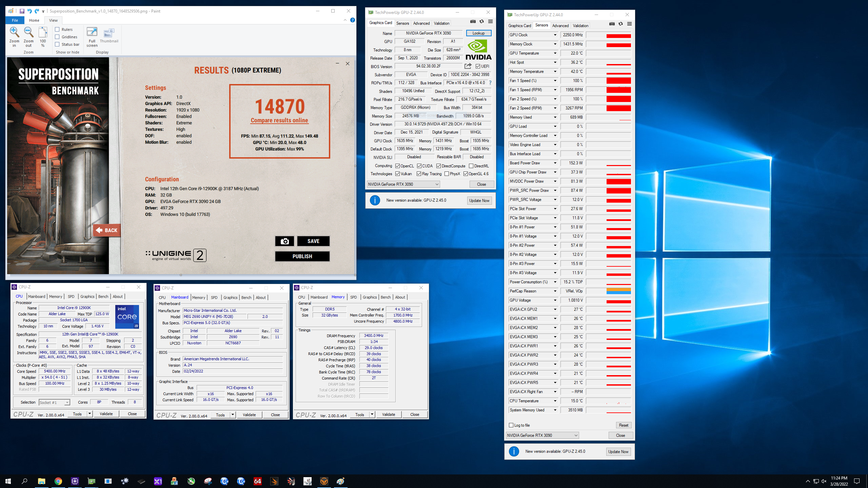Viewport: 868px width, 488px height.
Task: Expand GPU Clock sensor dropdown
Action: [555, 35]
